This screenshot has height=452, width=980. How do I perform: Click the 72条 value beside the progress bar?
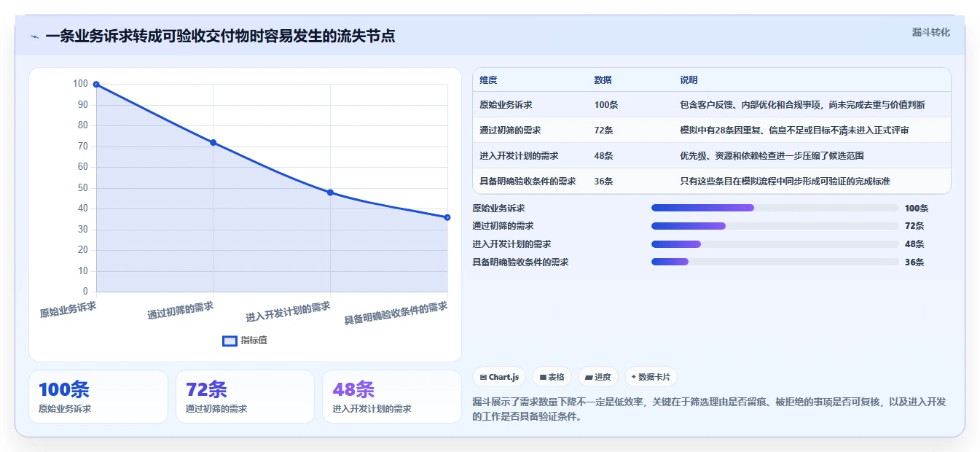914,226
